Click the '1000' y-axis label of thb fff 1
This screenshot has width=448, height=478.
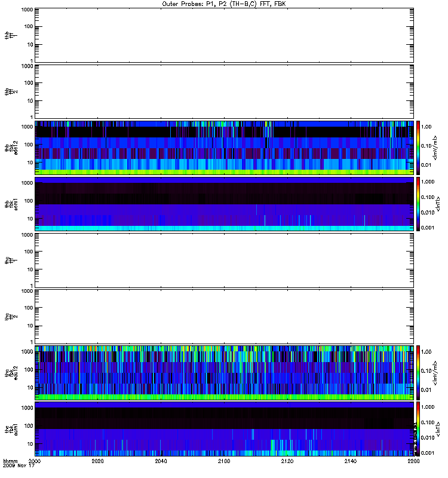click(x=27, y=10)
